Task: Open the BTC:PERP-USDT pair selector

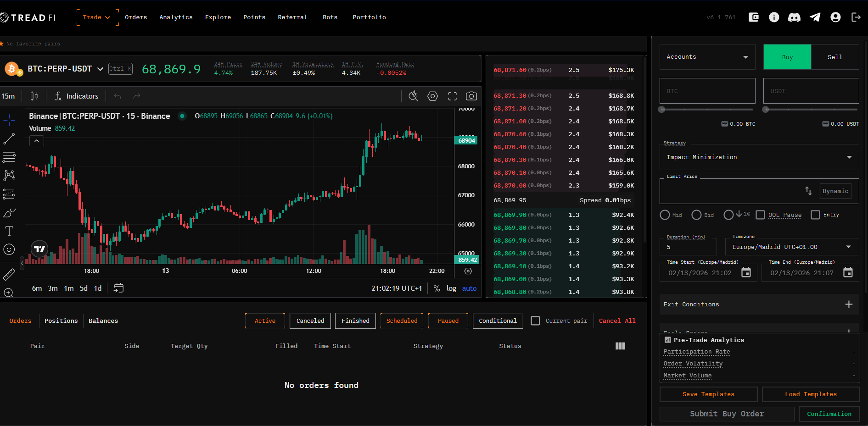Action: tap(65, 69)
